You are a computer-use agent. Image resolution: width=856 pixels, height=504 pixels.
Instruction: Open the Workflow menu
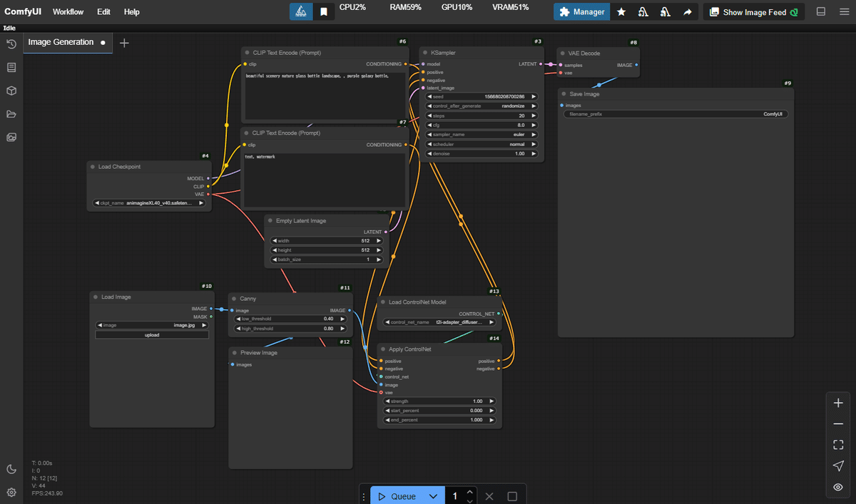pos(68,11)
